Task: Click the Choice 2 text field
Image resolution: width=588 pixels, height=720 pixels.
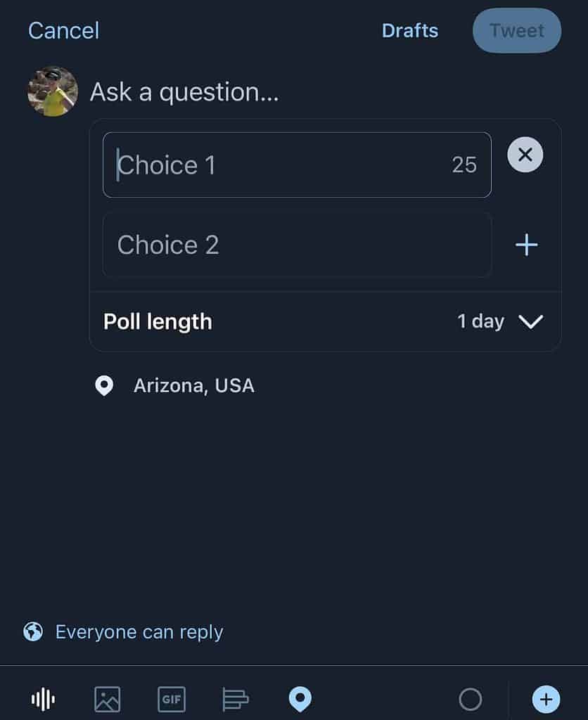Action: (x=297, y=245)
